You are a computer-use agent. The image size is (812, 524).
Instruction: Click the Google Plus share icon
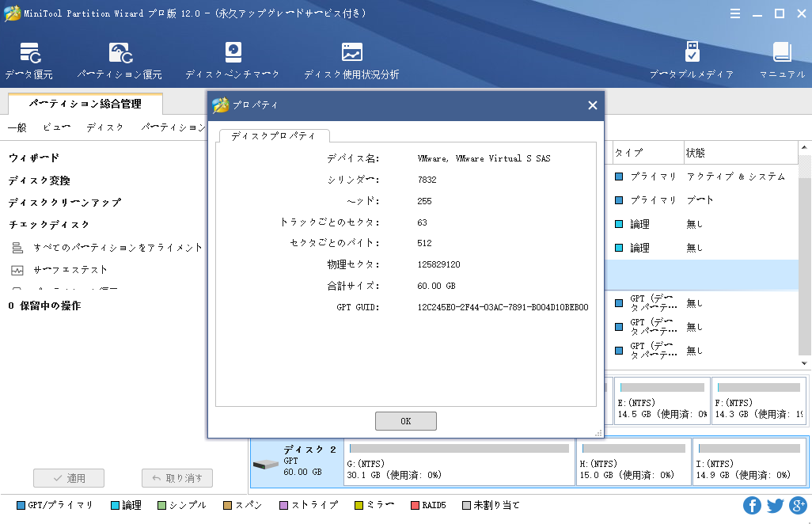point(798,505)
